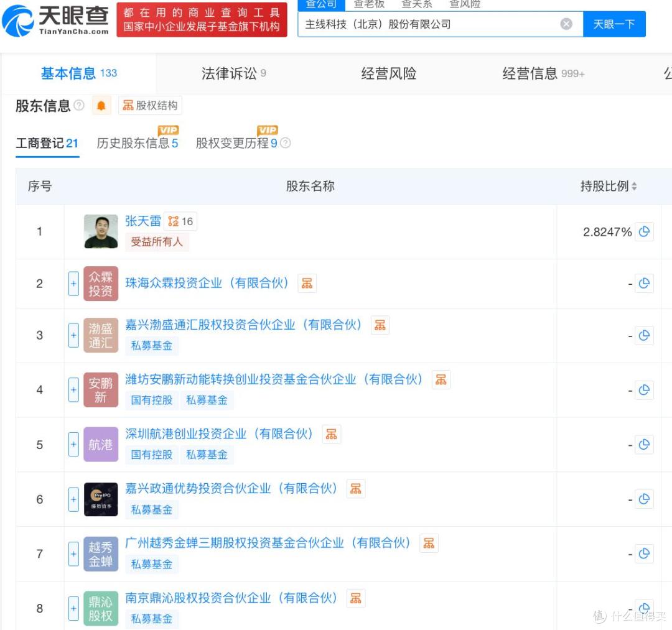
Task: Select the 查老板 search tab
Action: (369, 4)
